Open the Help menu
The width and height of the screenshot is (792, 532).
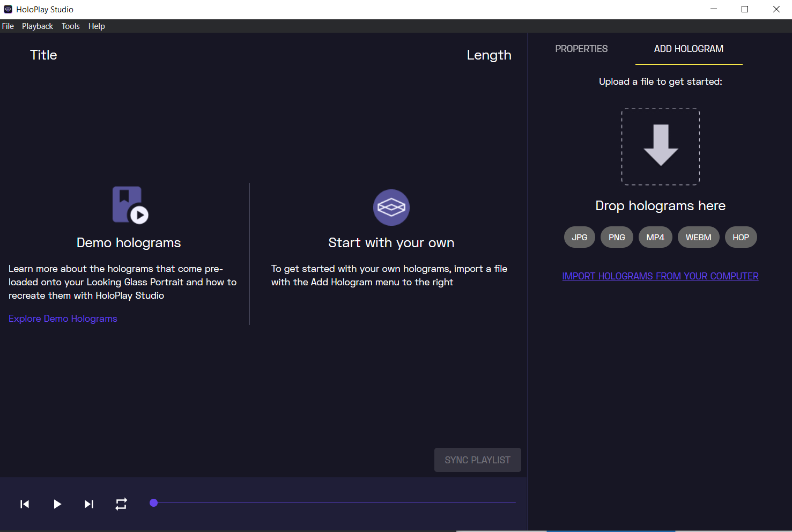[x=97, y=26]
